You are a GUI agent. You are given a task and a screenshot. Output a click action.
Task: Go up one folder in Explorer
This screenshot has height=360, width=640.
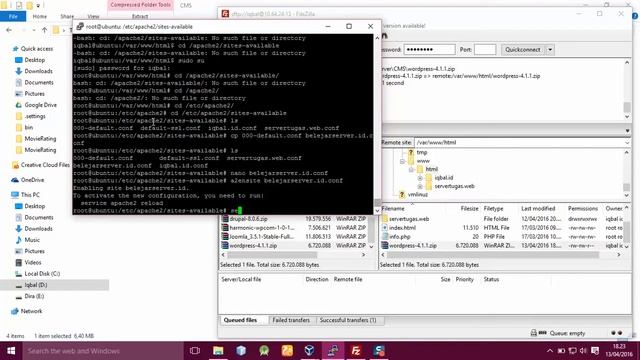pos(44,30)
